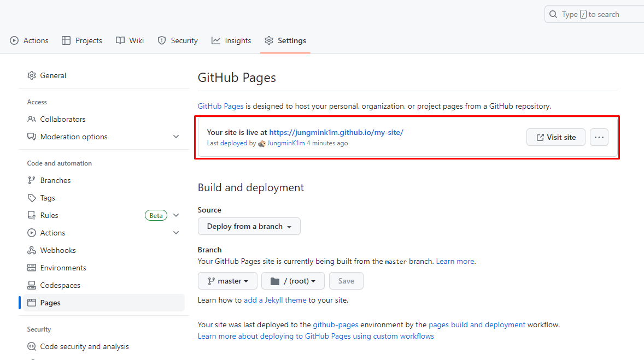Open Environments settings page
Viewport: 644px width, 360px height.
click(x=104, y=268)
